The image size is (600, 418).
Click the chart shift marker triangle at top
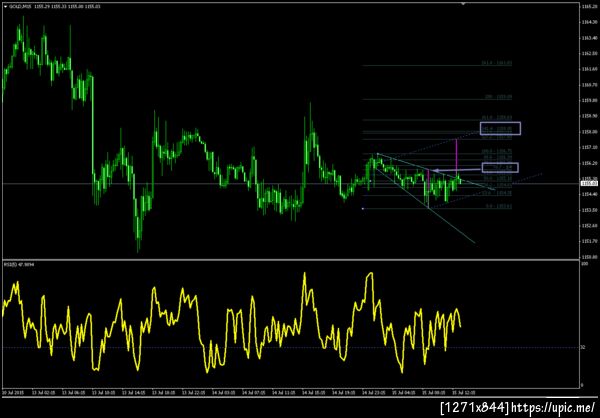coord(463,4)
